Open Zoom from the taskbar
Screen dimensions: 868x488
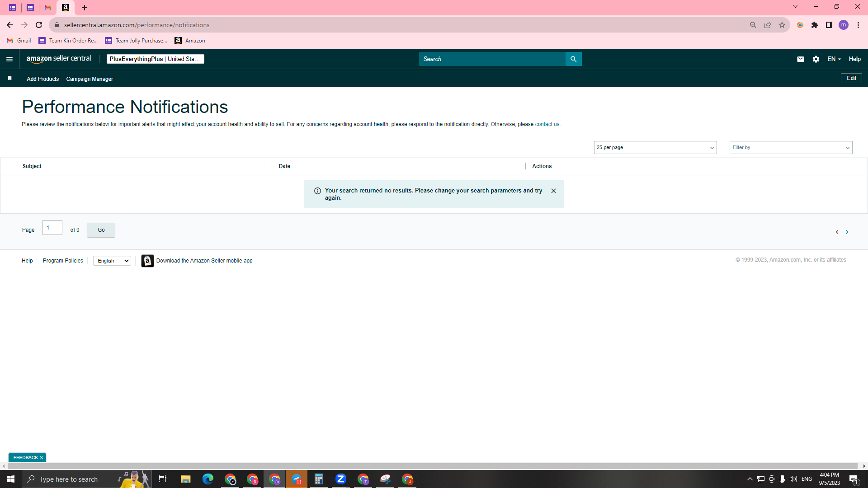341,479
